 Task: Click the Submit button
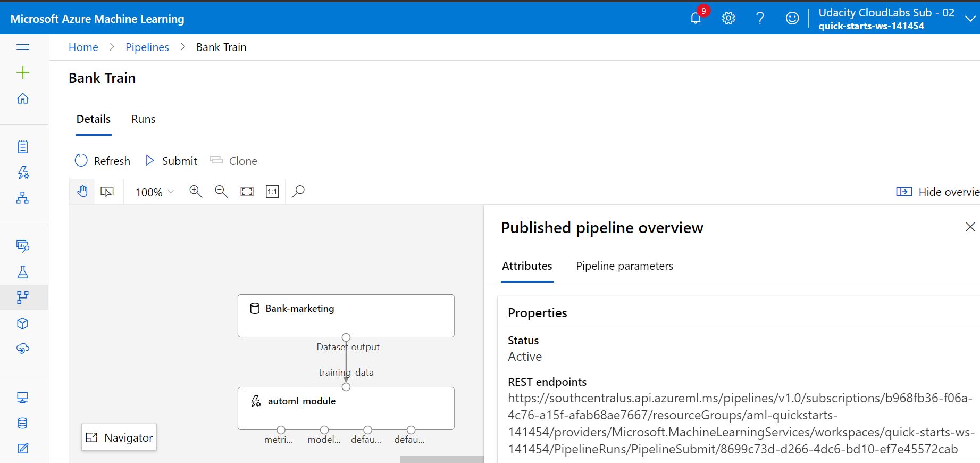pos(171,161)
